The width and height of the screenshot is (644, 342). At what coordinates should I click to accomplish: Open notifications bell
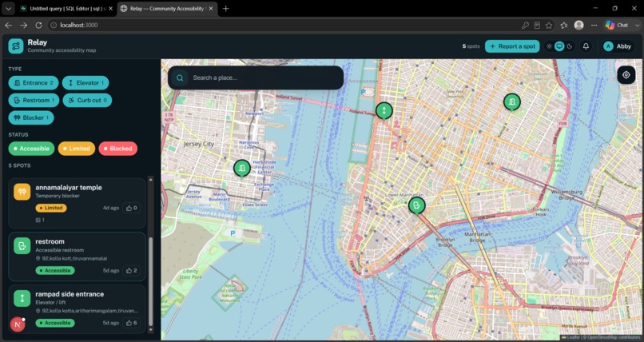(x=586, y=46)
